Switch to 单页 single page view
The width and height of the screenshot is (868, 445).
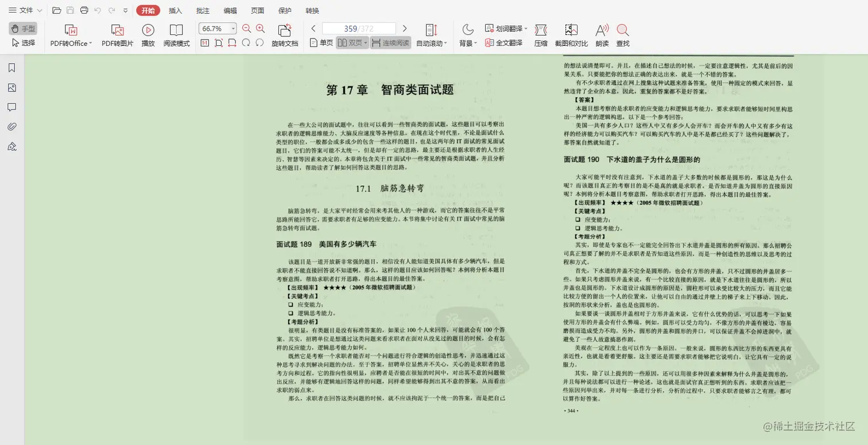pos(323,42)
